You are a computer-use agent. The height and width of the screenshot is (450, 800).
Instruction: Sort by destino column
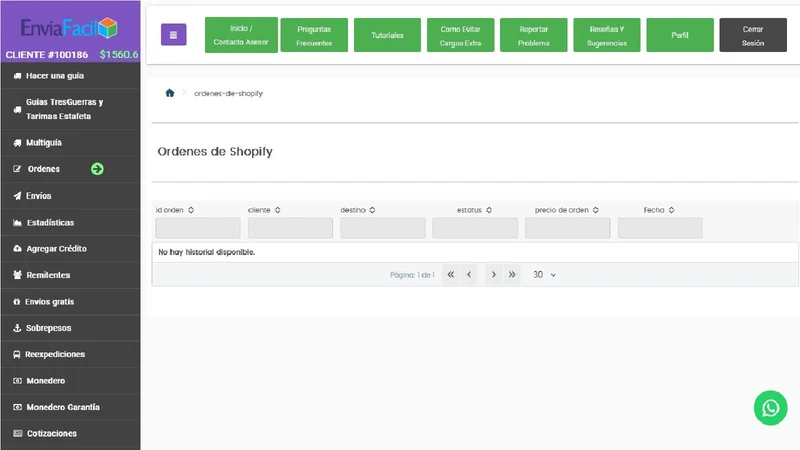[372, 210]
